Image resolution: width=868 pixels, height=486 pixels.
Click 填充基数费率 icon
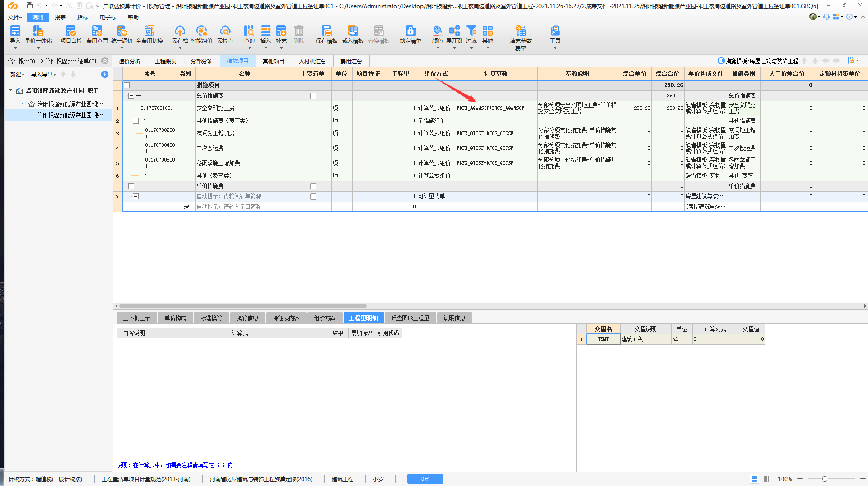click(520, 38)
